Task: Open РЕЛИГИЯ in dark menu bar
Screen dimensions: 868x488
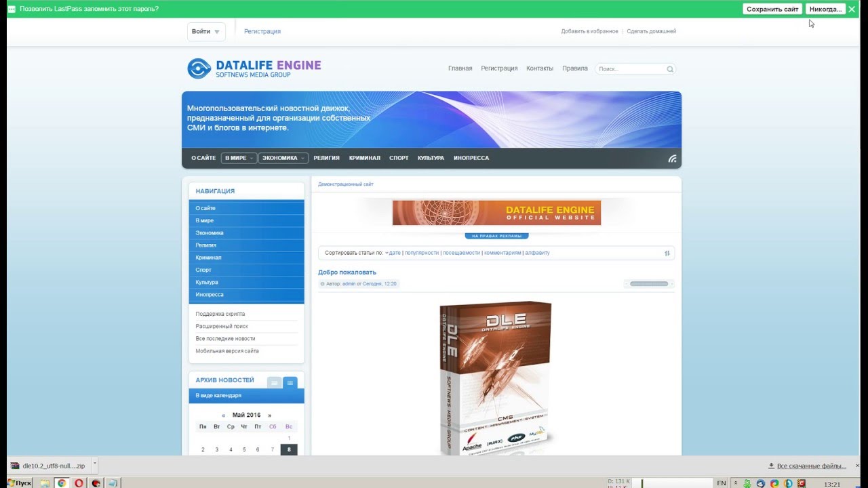Action: tap(326, 158)
